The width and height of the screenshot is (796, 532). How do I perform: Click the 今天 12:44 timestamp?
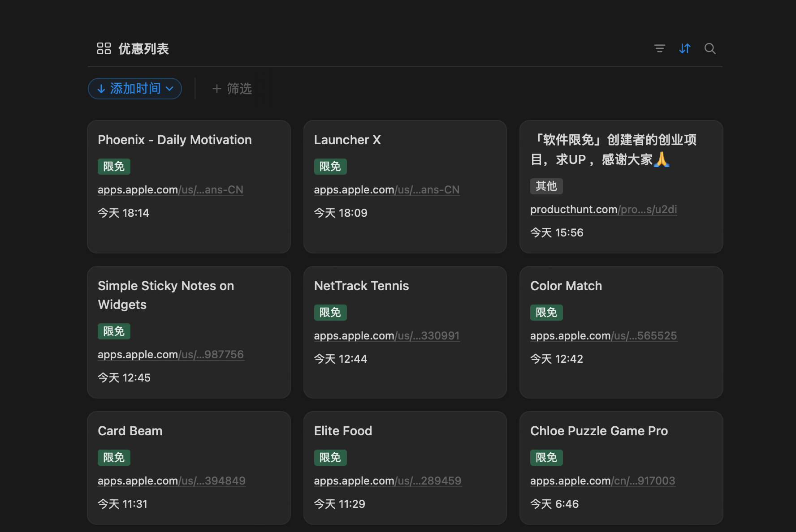click(x=341, y=359)
